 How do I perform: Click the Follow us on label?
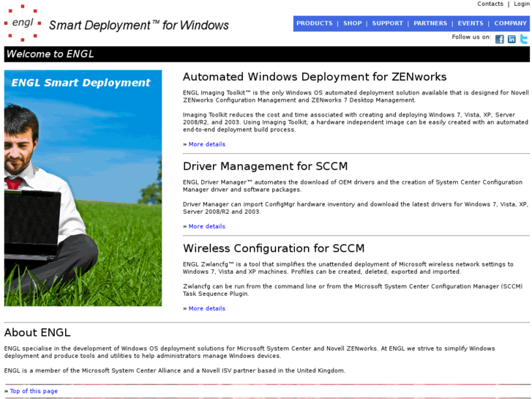point(471,37)
